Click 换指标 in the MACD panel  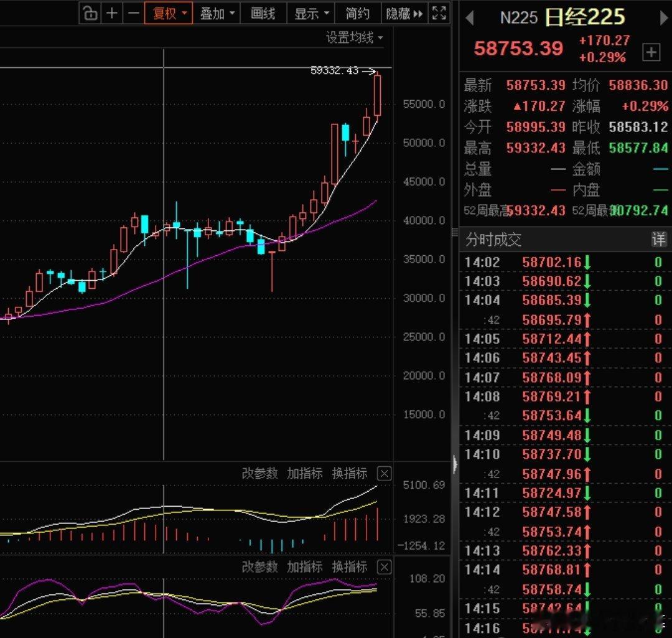349,474
